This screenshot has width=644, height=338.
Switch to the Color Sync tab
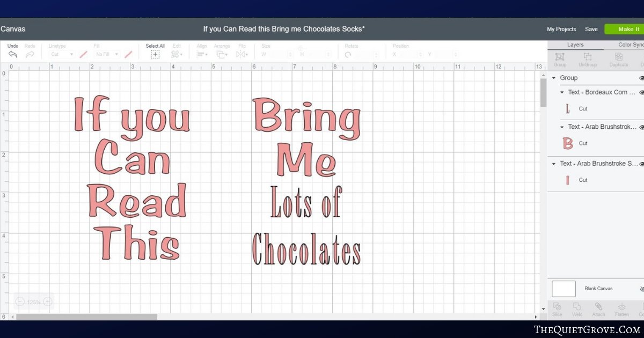click(x=631, y=45)
